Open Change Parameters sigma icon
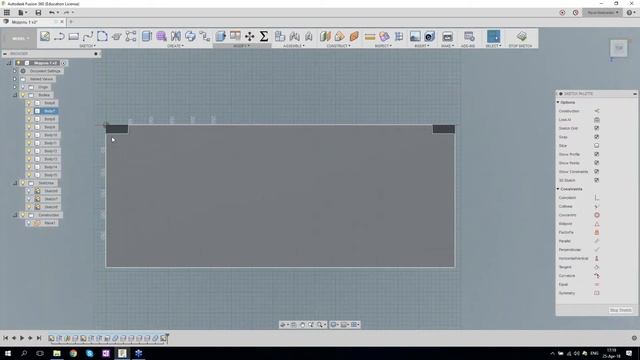Viewport: 640px width, 360px height. pyautogui.click(x=264, y=36)
